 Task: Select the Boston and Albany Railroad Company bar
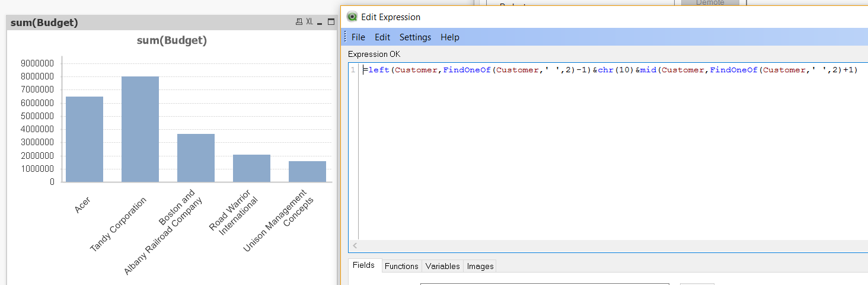[196, 158]
